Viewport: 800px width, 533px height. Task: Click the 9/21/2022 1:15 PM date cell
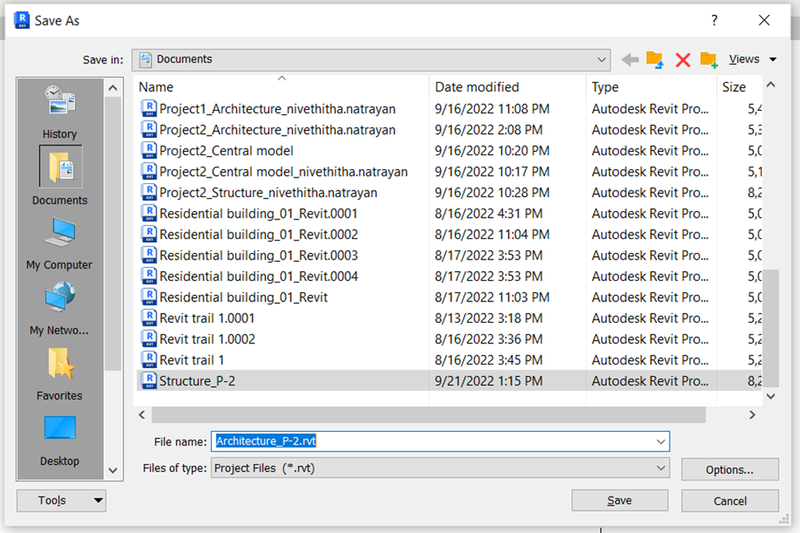489,381
